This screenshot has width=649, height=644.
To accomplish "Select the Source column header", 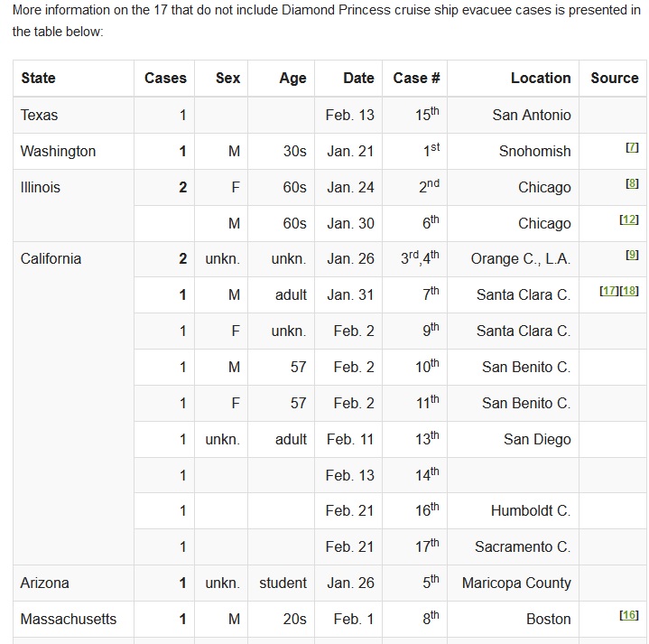I will [x=615, y=78].
